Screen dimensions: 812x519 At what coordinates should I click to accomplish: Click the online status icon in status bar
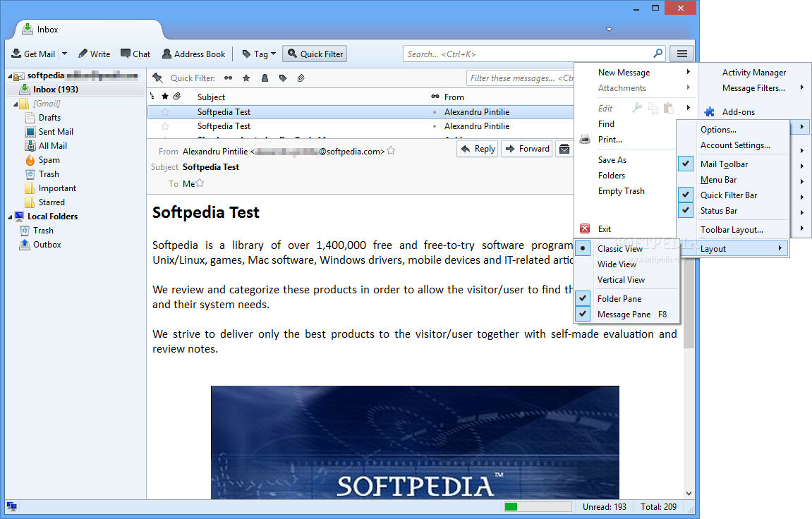tap(11, 506)
